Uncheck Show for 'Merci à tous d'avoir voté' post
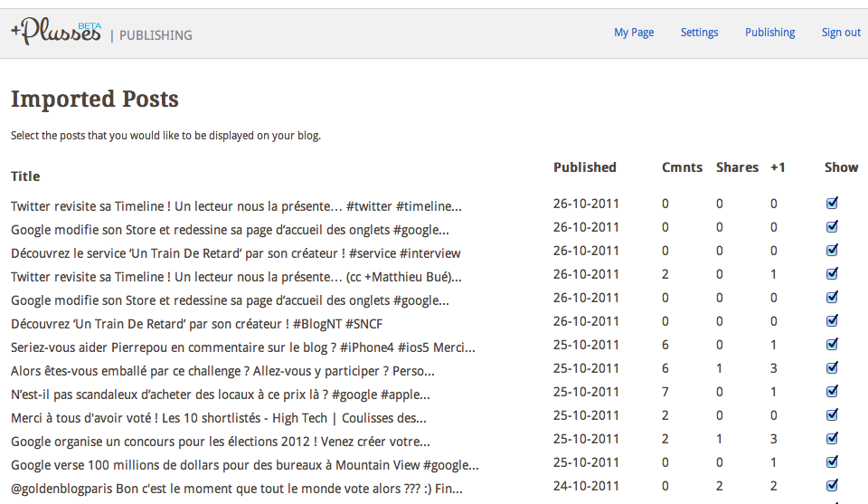Viewport: 868px width, 504px height. 832,415
